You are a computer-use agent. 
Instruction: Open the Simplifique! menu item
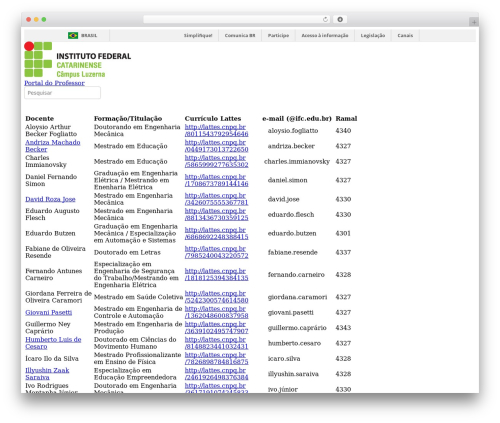pos(198,35)
